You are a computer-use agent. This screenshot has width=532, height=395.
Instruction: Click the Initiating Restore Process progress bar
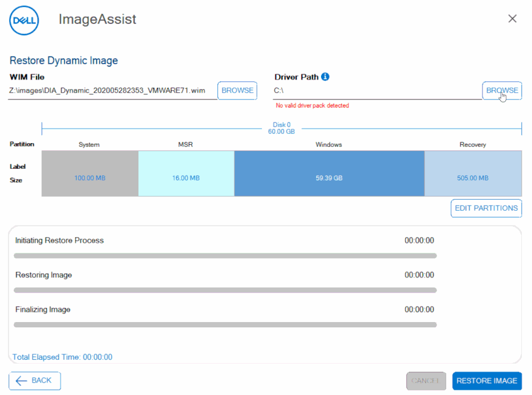pos(225,256)
